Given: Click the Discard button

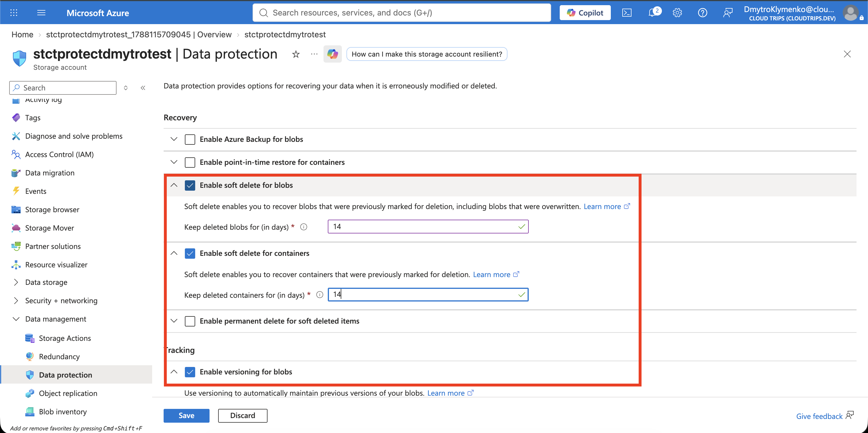Looking at the screenshot, I should tap(243, 415).
